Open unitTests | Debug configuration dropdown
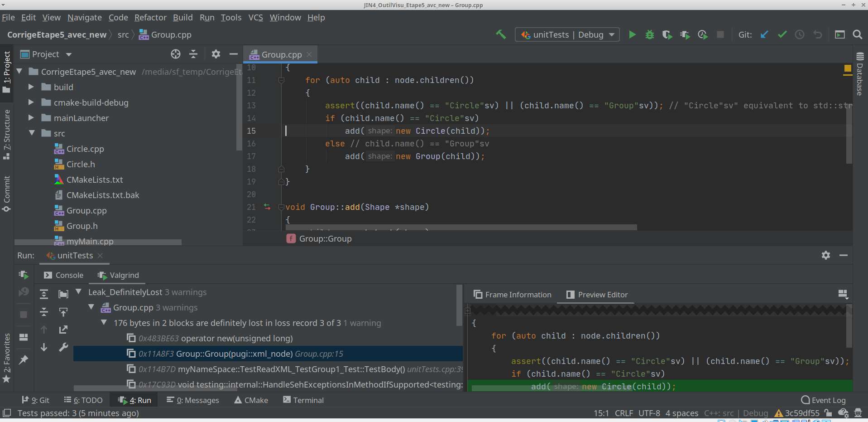 [x=567, y=34]
